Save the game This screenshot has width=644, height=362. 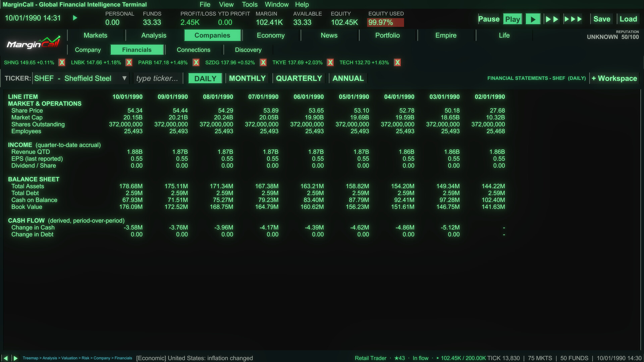[x=602, y=19]
